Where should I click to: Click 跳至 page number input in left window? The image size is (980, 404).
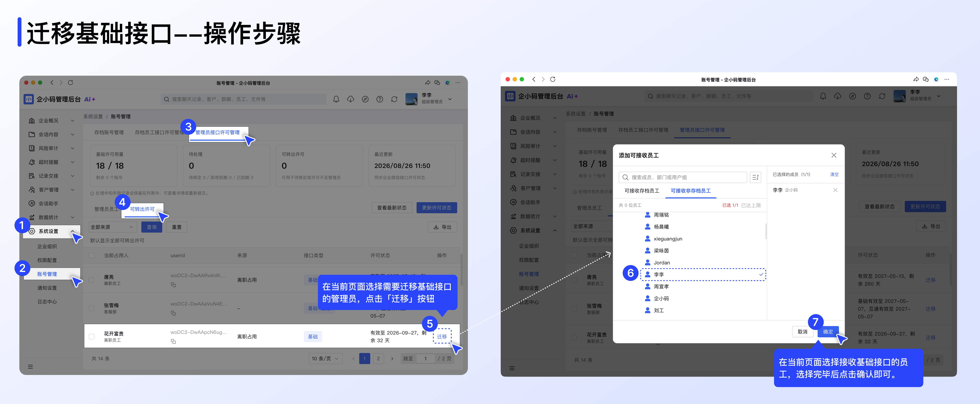click(425, 358)
